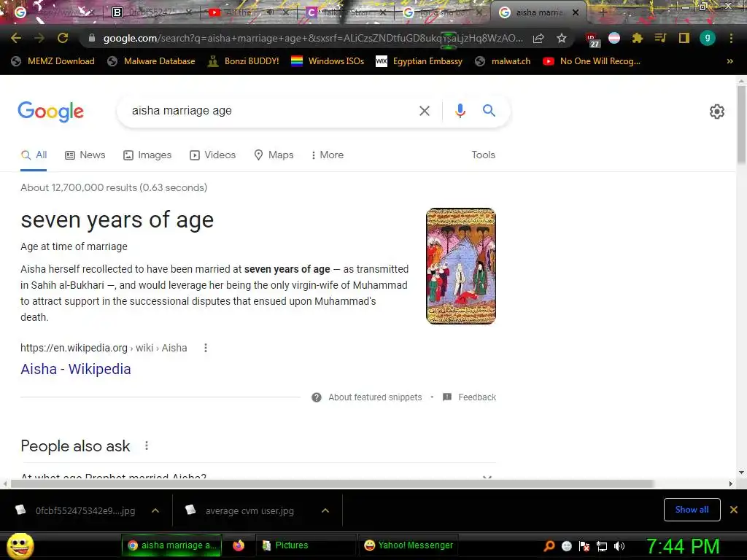
Task: Click the Google logo
Action: [x=50, y=112]
